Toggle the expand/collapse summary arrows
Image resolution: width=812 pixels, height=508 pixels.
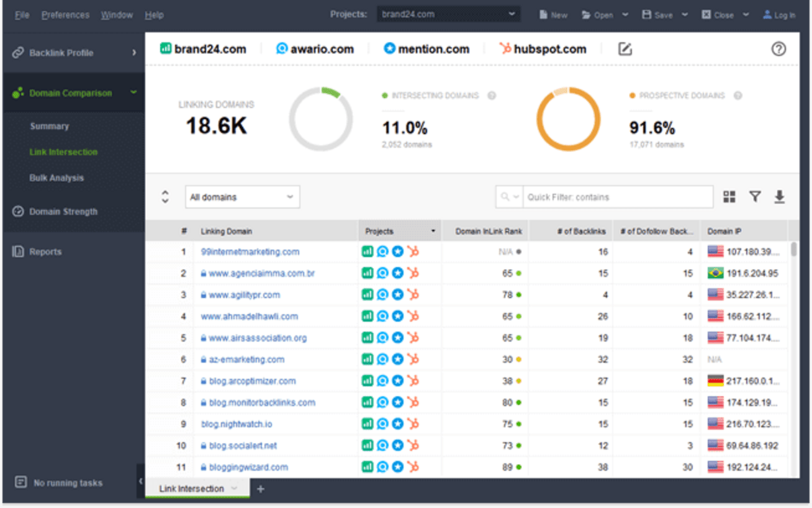pyautogui.click(x=165, y=197)
